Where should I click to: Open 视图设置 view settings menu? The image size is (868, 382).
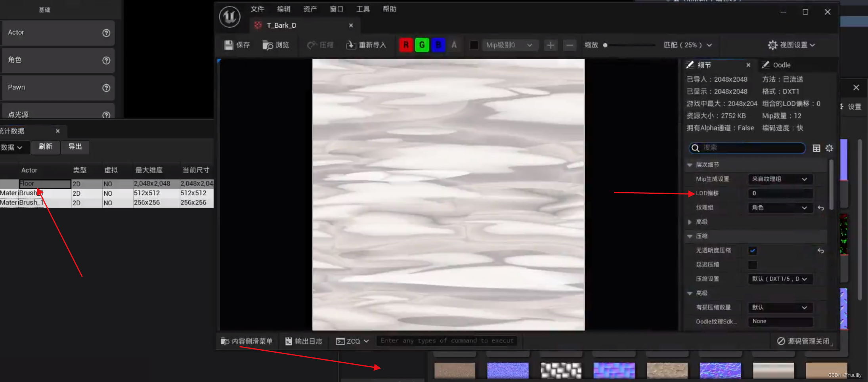[x=791, y=45]
